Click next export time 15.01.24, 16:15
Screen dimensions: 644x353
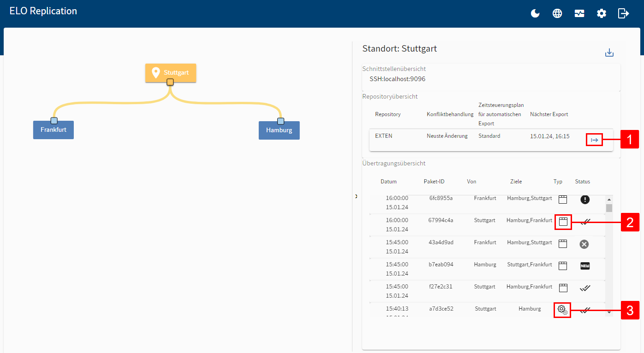tap(550, 136)
